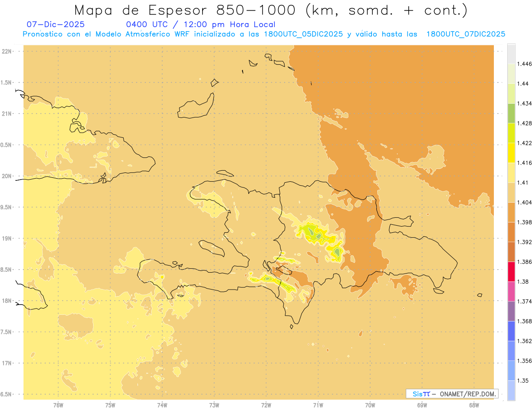Click the 20N latitude label
Viewport: 532px width, 411px height.
click(x=6, y=176)
